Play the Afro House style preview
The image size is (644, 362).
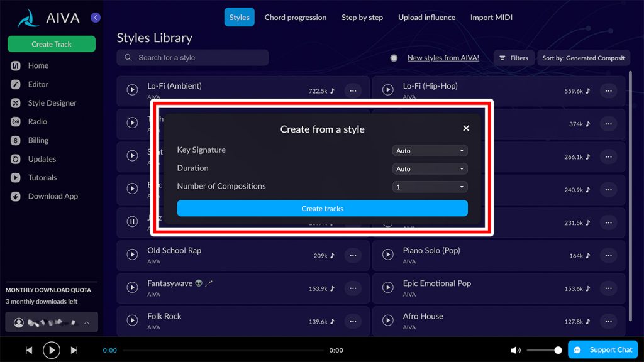click(x=387, y=320)
